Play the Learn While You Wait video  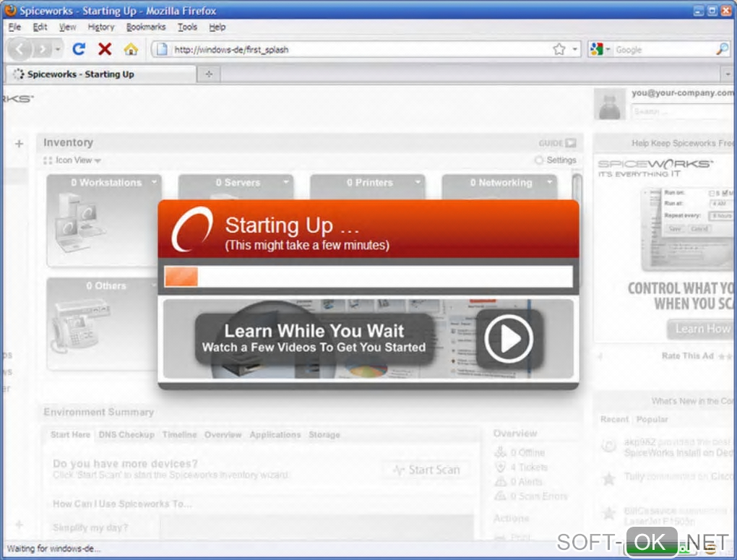[509, 339]
